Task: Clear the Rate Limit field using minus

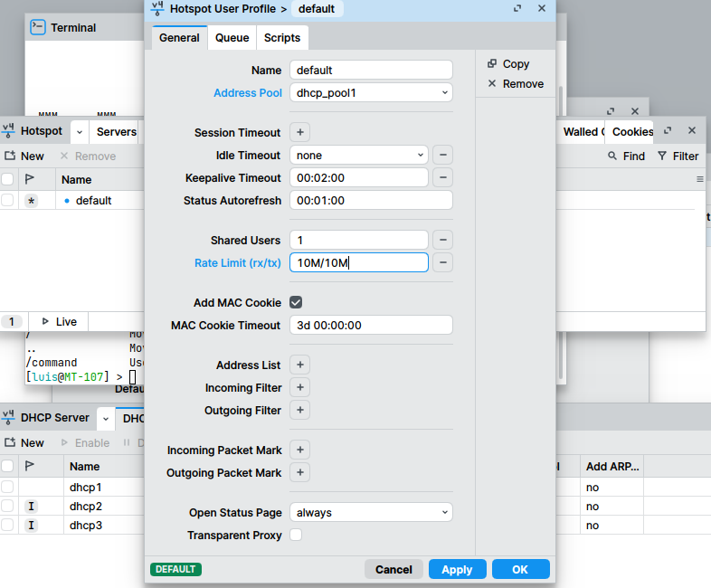Action: coord(442,263)
